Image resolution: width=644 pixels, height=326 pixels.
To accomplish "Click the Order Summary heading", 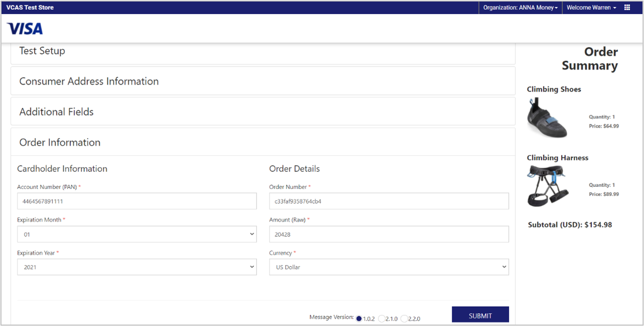I will [x=590, y=59].
